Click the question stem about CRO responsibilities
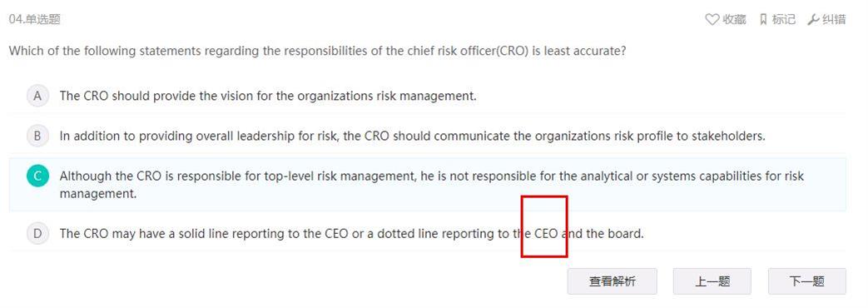This screenshot has width=868, height=308. point(317,51)
